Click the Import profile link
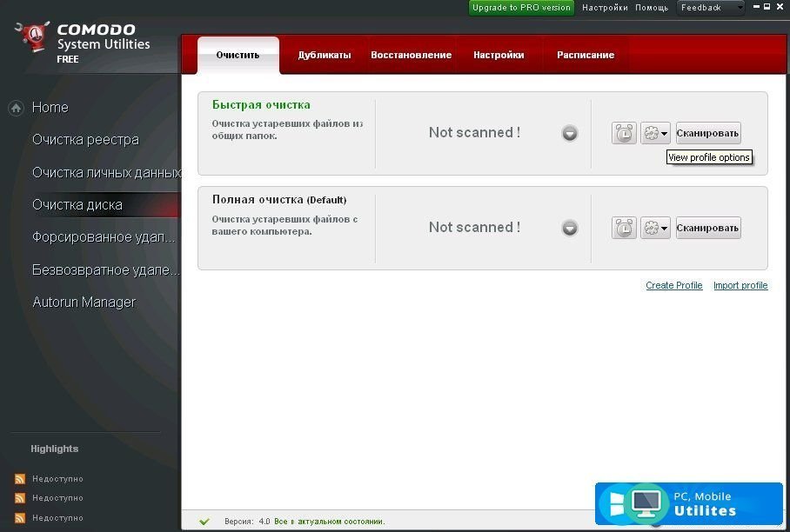Screen dimensions: 790x532 [740, 285]
